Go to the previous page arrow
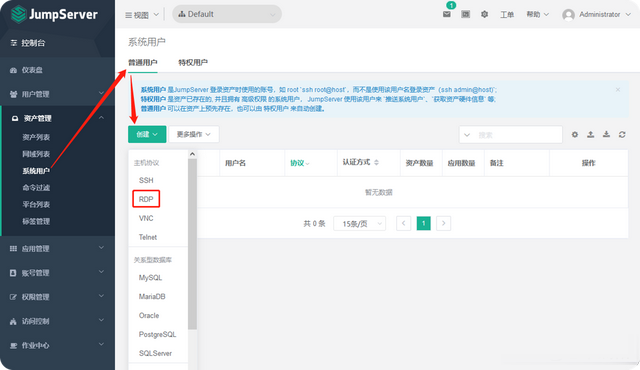This screenshot has width=640, height=370. tap(404, 223)
